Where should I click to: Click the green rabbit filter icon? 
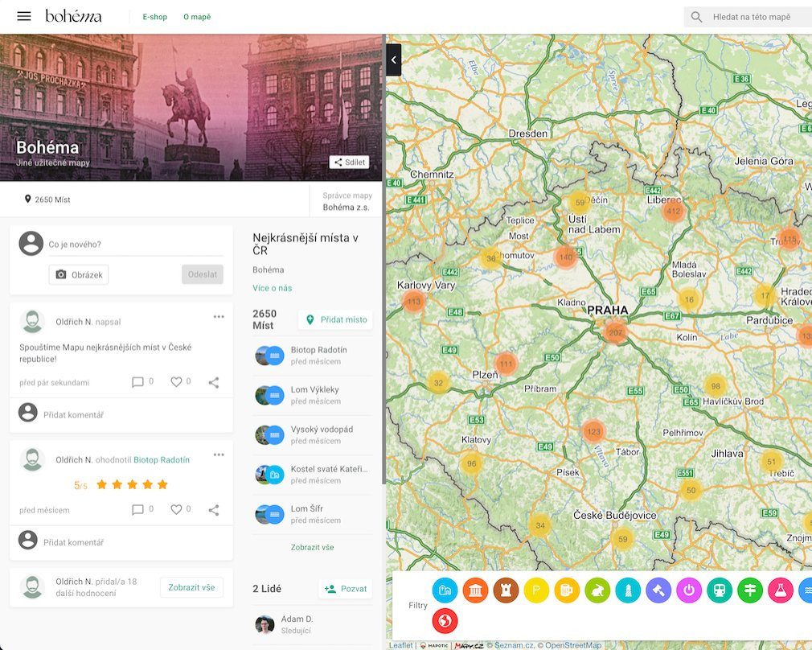(x=597, y=591)
